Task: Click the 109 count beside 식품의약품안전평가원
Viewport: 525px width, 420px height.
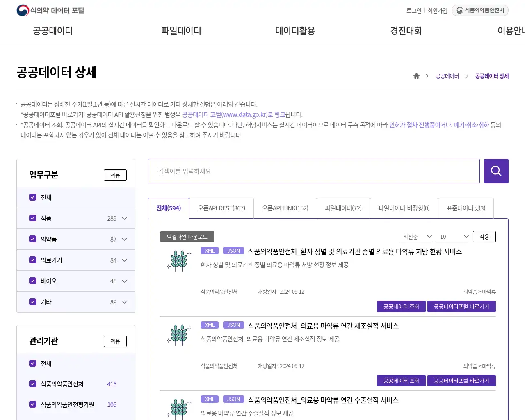Action: pyautogui.click(x=112, y=405)
